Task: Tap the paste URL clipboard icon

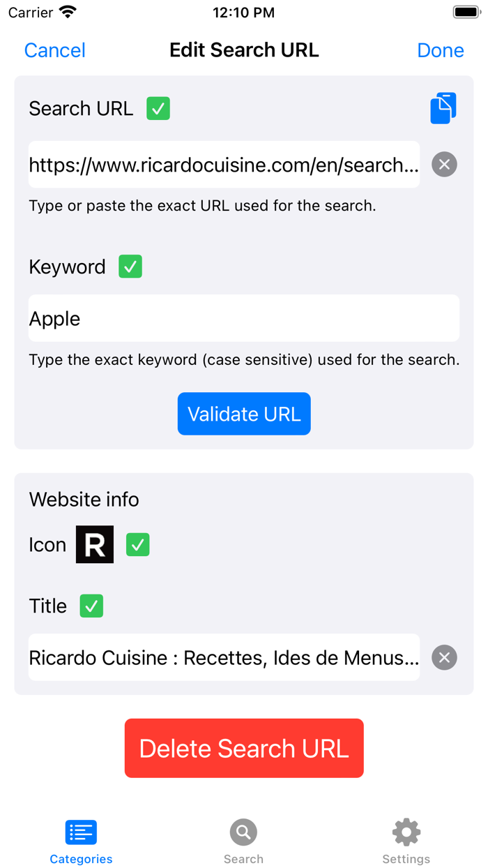Action: coord(443,107)
